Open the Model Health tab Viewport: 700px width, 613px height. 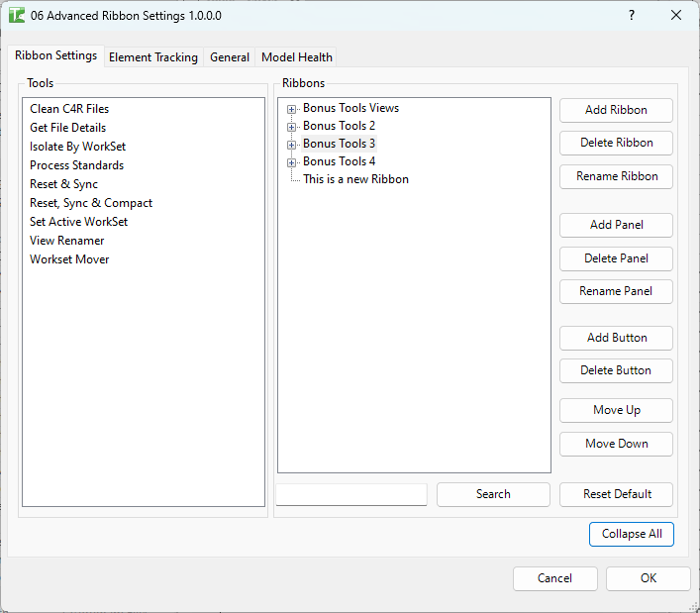pyautogui.click(x=297, y=57)
